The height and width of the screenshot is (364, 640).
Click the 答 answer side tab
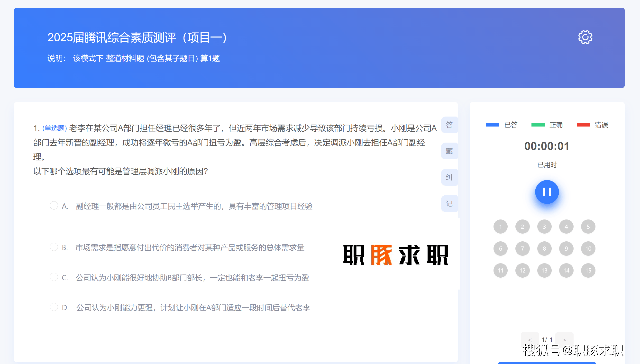[x=449, y=125]
